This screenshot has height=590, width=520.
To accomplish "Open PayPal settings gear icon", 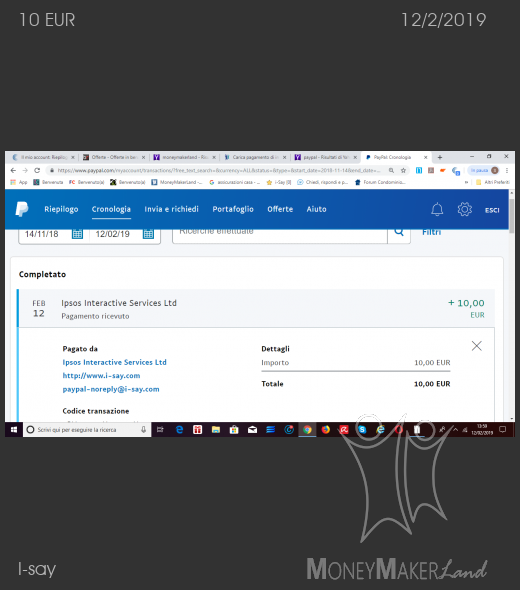I will tap(465, 209).
